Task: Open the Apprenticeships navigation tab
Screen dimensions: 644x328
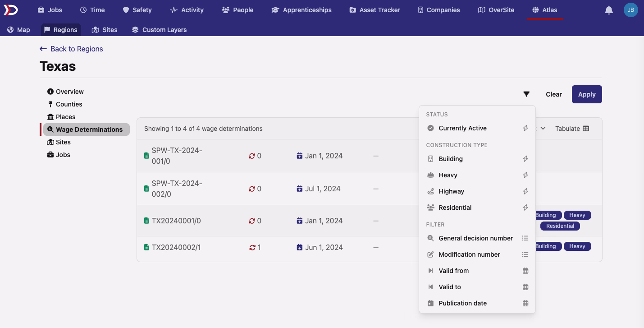Action: (301, 10)
